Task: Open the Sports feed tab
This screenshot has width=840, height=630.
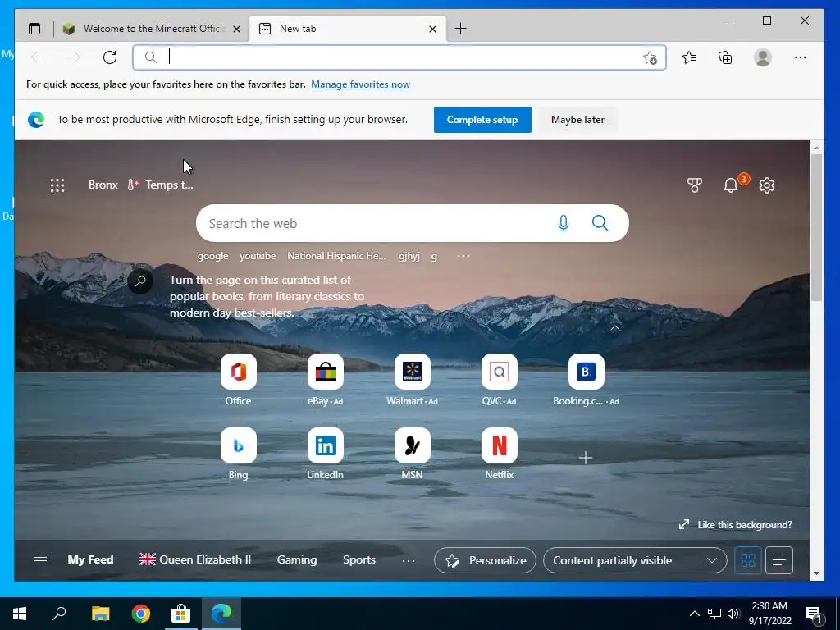Action: click(359, 559)
